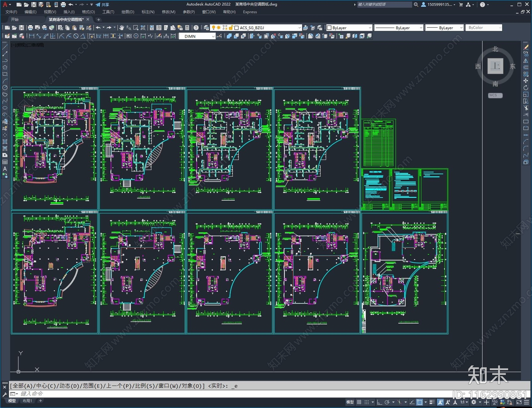This screenshot has height=408, width=532.
Task: Click the Help question mark in toolbar
Action: (x=196, y=28)
